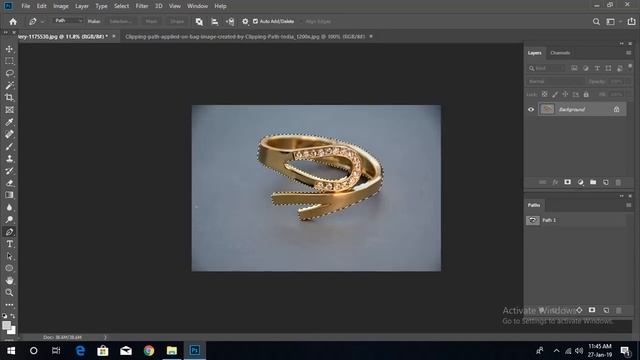
Task: Add a layer mask in Layers panel
Action: click(568, 182)
